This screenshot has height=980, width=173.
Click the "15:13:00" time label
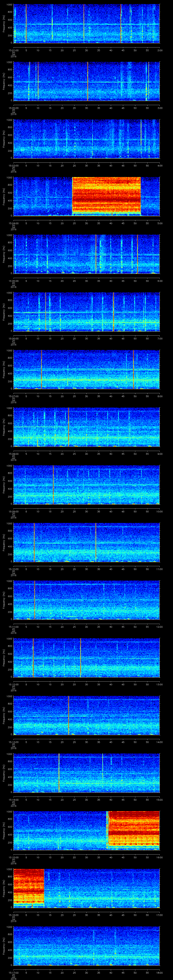click(13, 742)
